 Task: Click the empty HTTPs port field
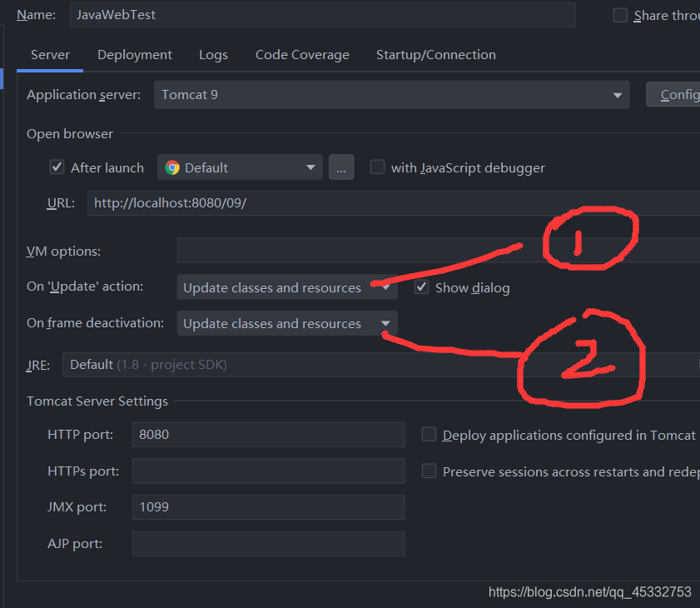(x=268, y=471)
